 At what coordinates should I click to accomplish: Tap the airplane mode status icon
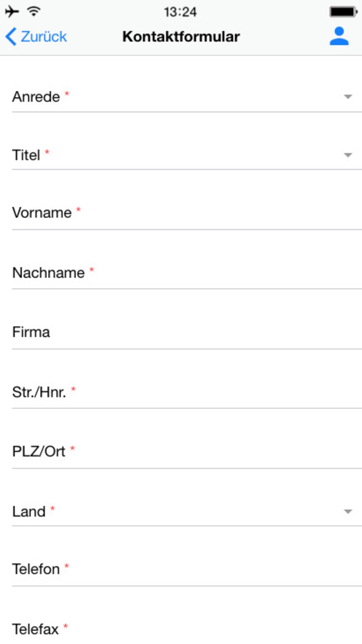pyautogui.click(x=12, y=12)
